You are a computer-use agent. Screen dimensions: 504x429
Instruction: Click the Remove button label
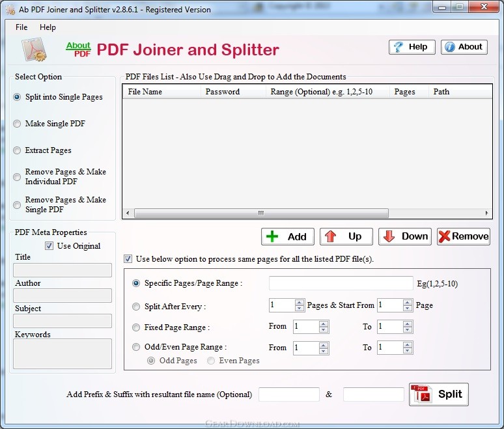tap(470, 236)
